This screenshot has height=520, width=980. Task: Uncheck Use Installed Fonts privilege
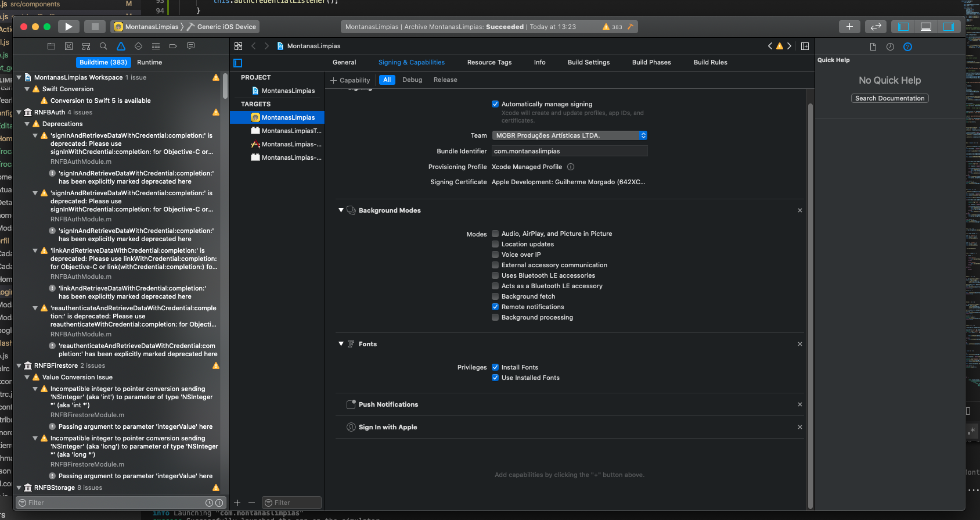tap(495, 378)
